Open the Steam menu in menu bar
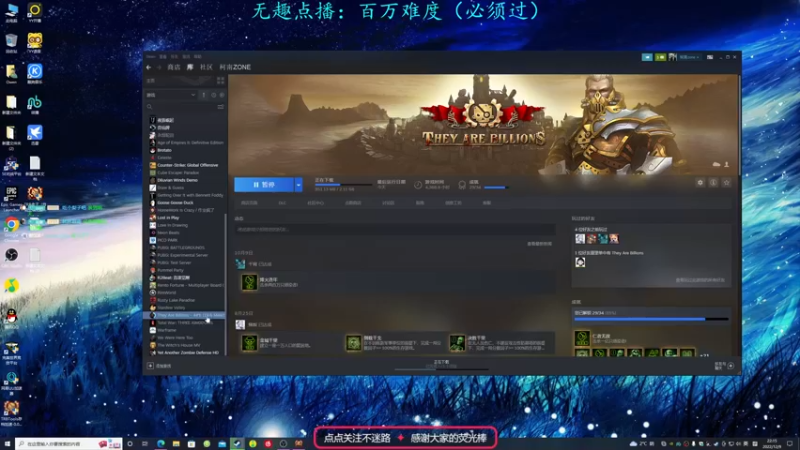 151,57
